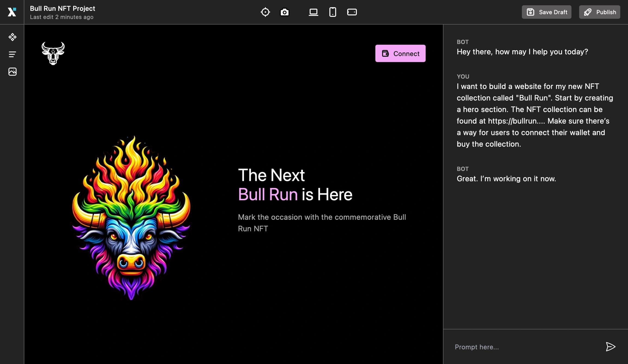This screenshot has height=364, width=628.
Task: Click your NFT website request message
Action: pyautogui.click(x=535, y=115)
